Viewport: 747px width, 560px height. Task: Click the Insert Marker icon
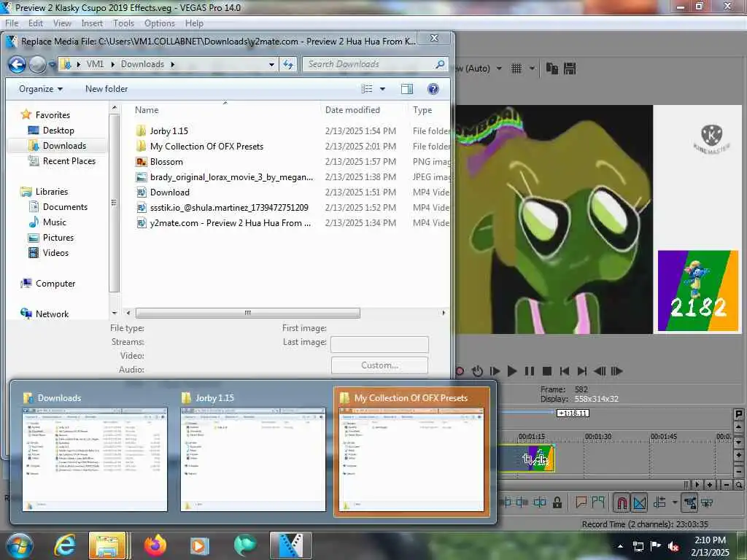pyautogui.click(x=581, y=502)
